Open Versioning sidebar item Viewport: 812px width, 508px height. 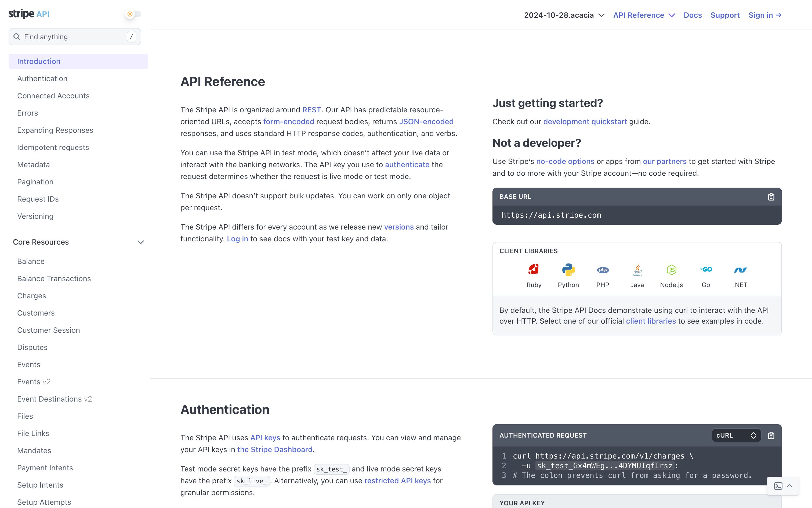coord(35,216)
